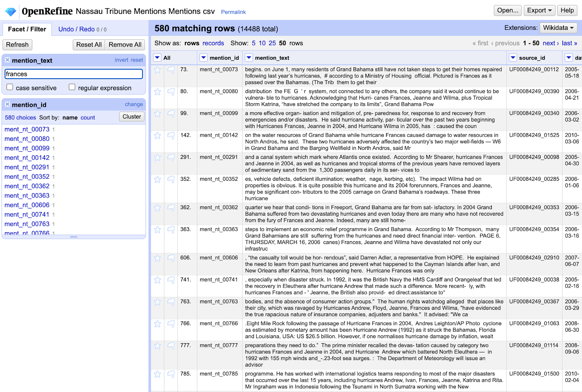Screen dimensions: 582x392
Task: Star row 606
Action: 158,258
